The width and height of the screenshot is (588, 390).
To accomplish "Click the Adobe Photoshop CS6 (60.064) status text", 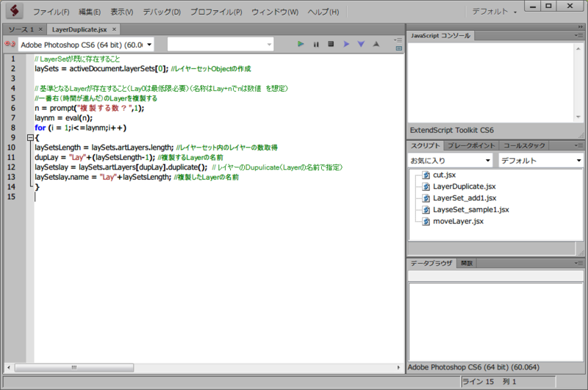I will 473,367.
